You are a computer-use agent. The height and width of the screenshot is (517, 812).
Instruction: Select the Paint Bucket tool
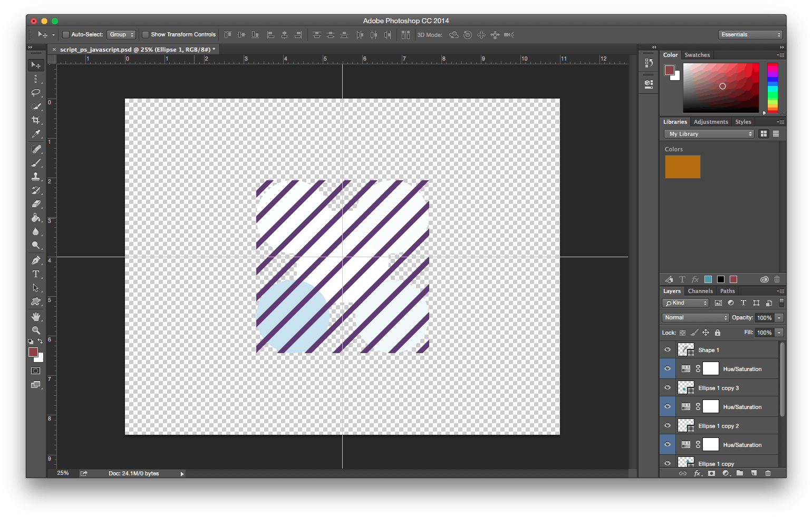(36, 218)
